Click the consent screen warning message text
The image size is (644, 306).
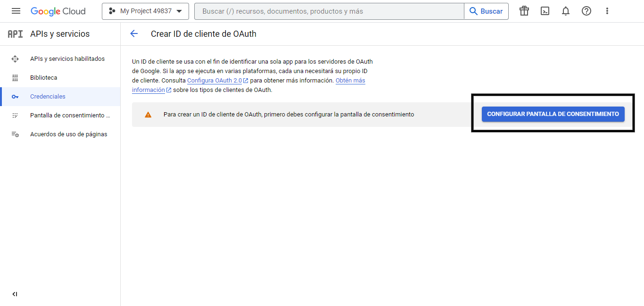pos(289,115)
